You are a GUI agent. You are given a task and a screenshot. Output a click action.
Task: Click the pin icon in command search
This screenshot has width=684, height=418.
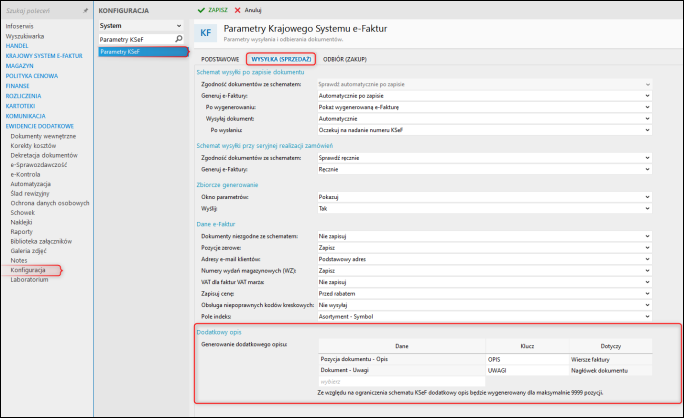(85, 10)
